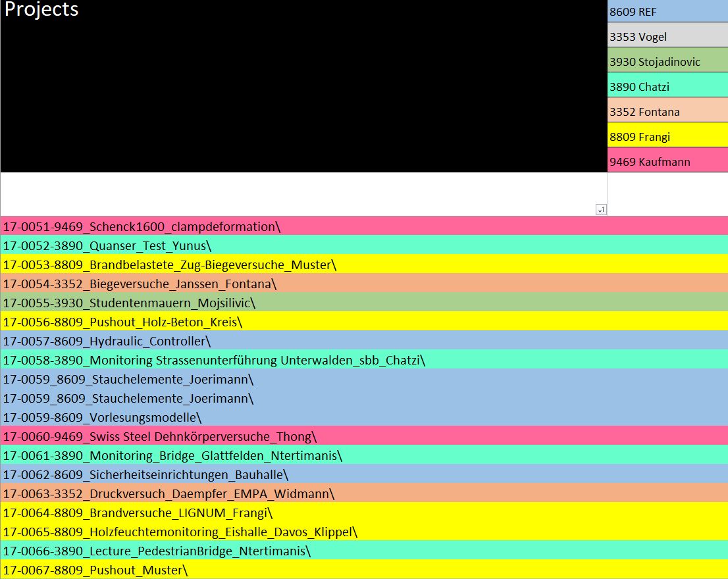Select row 17-0058-3890 Monitoring Strassenunterführung Unterwalden
This screenshot has width=728, height=579.
pos(364,359)
